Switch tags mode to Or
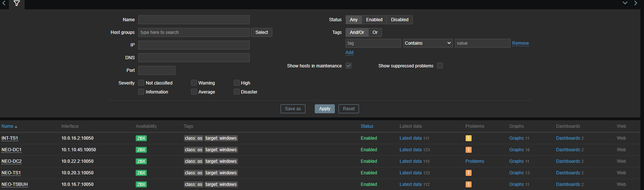 click(375, 32)
